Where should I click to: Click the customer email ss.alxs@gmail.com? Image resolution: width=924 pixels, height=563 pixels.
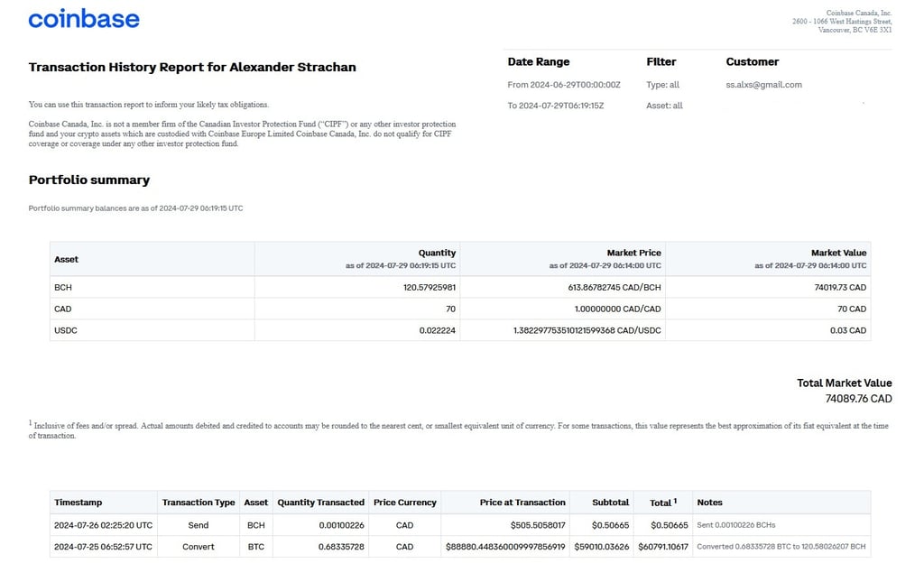coord(763,85)
